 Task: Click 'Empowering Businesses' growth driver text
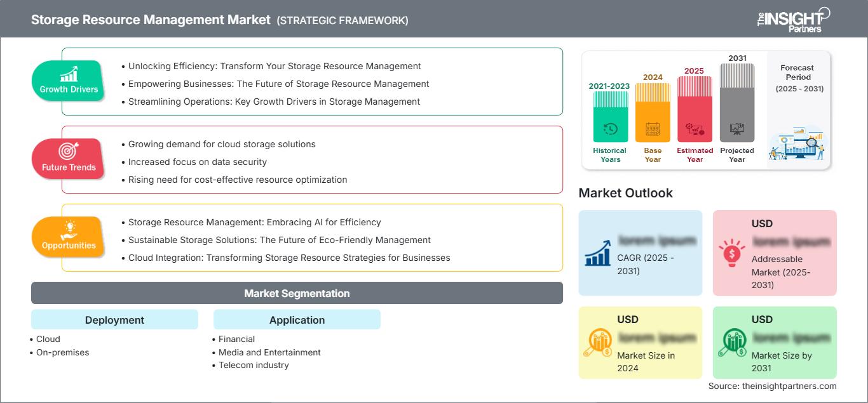click(279, 84)
